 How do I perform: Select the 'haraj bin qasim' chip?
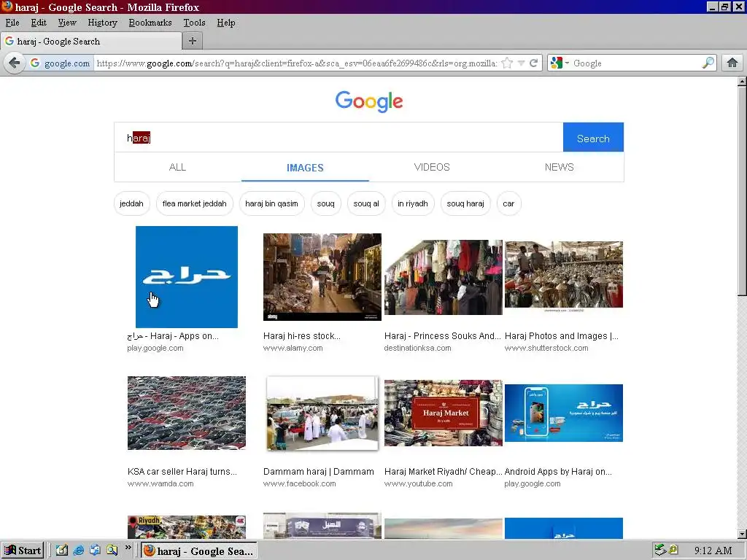click(x=271, y=203)
